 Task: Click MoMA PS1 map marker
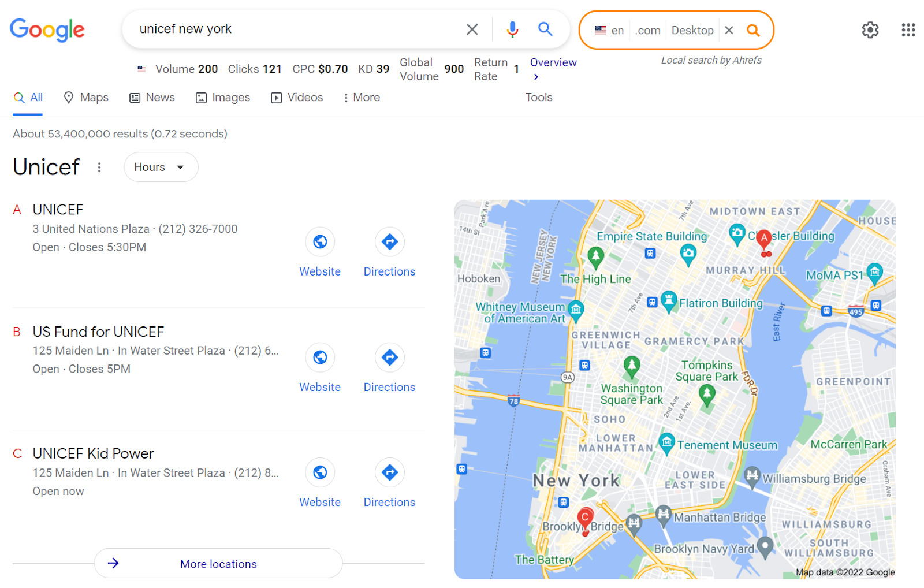(x=875, y=273)
